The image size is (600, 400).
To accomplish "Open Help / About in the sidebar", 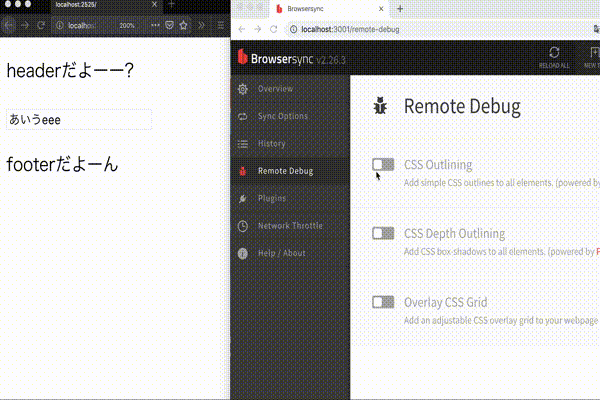I will [x=290, y=253].
